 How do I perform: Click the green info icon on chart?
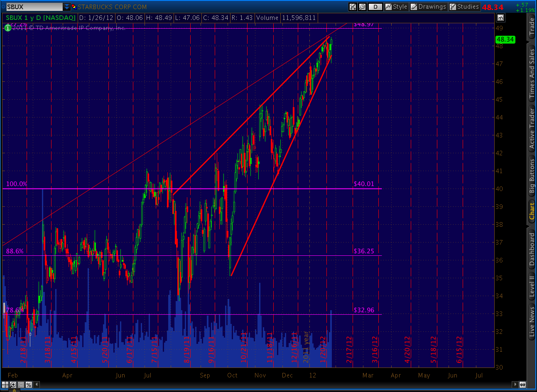coord(7,28)
